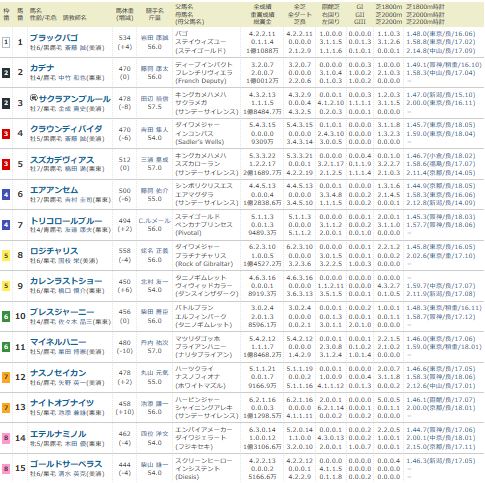This screenshot has width=485, height=483.
Task: View エアアンセム horse details
Action: (x=54, y=190)
